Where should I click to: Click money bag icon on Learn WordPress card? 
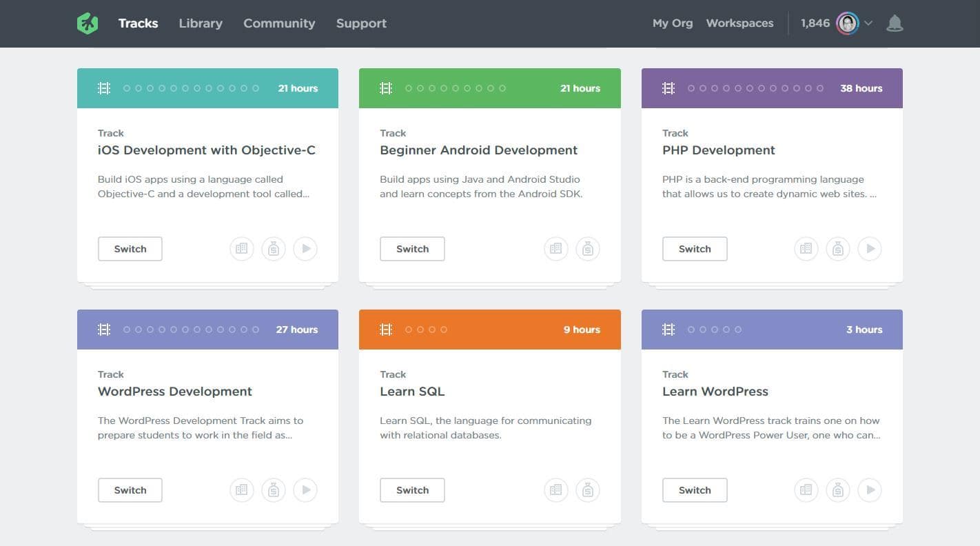pos(838,490)
